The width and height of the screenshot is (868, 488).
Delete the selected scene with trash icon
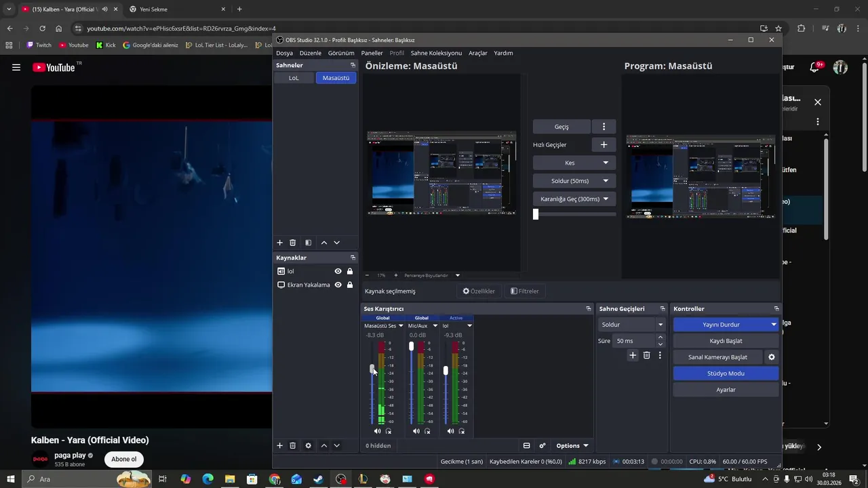tap(293, 243)
